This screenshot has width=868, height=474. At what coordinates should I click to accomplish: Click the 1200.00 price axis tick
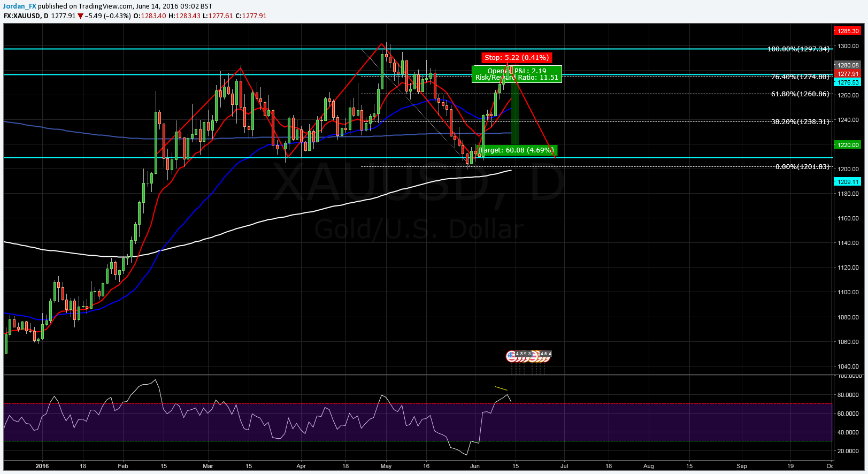pos(848,169)
